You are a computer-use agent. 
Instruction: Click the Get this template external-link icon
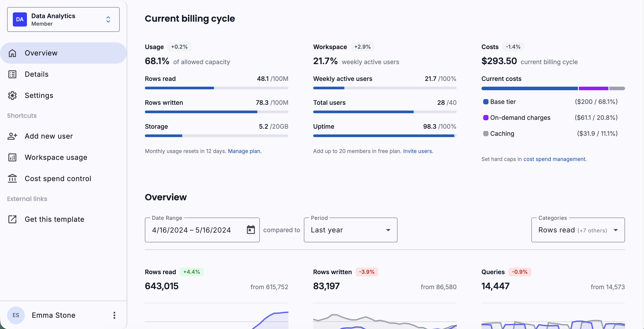(x=12, y=219)
